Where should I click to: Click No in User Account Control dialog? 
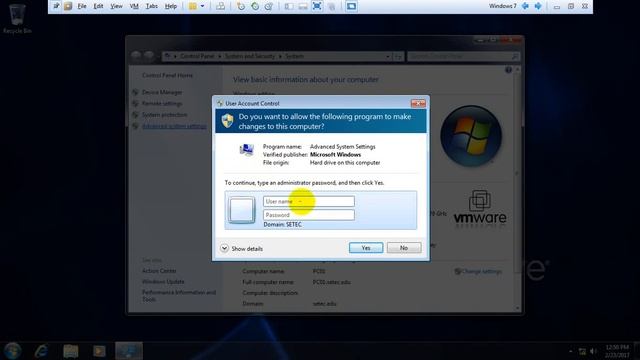(x=404, y=248)
